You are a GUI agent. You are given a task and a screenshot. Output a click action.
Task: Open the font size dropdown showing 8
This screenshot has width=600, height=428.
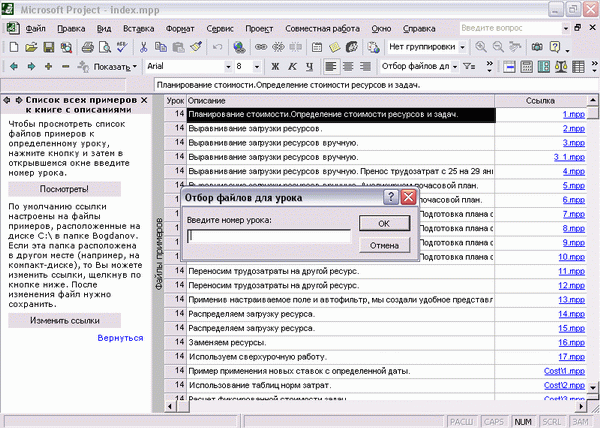pyautogui.click(x=257, y=67)
